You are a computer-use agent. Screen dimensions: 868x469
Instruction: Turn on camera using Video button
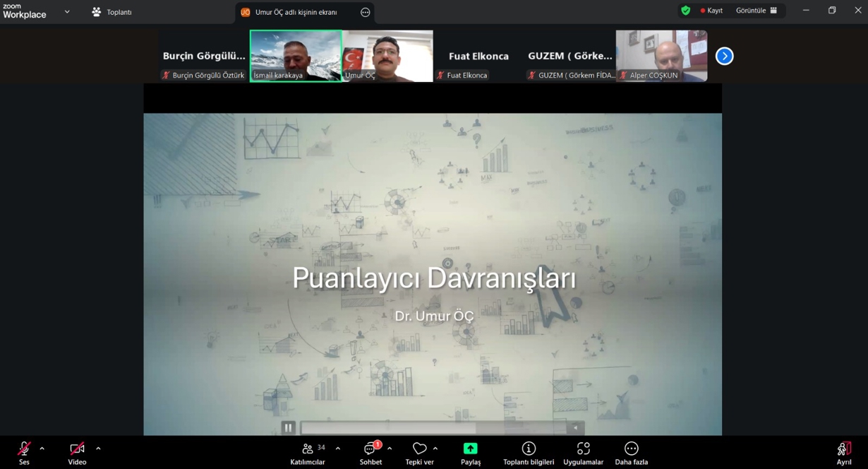[77, 452]
